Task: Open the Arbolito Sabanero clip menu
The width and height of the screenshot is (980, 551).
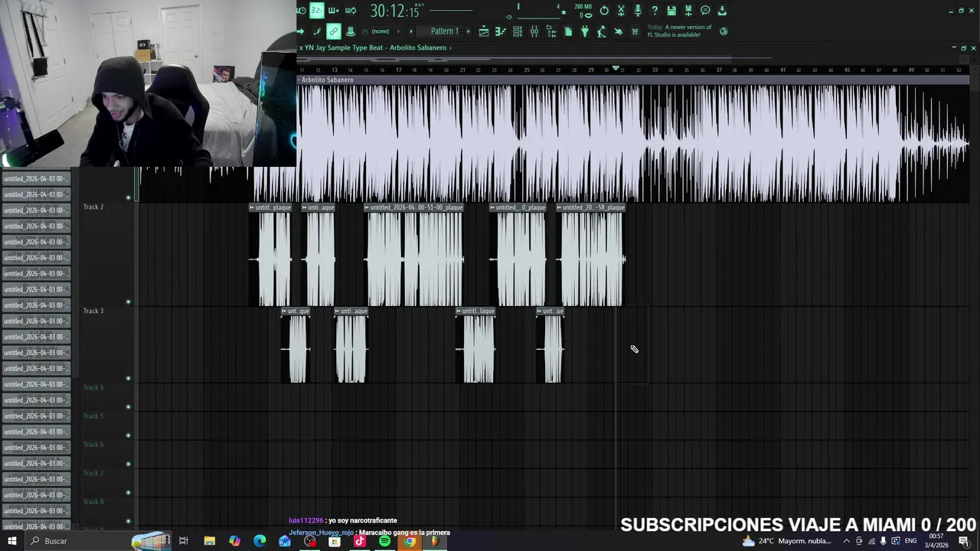Action: pyautogui.click(x=327, y=80)
